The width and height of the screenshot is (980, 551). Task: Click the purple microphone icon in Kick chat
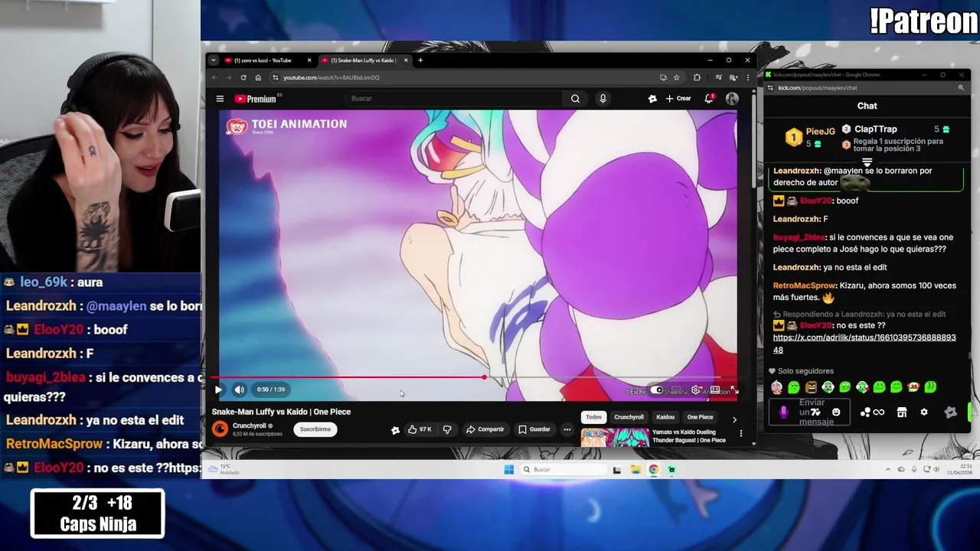pyautogui.click(x=783, y=412)
